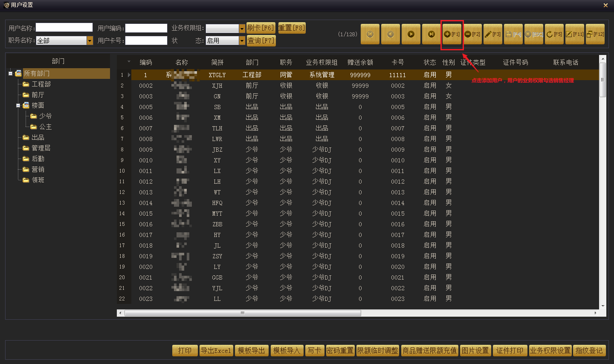
Task: Click folder icon beside 领班
Action: point(26,180)
